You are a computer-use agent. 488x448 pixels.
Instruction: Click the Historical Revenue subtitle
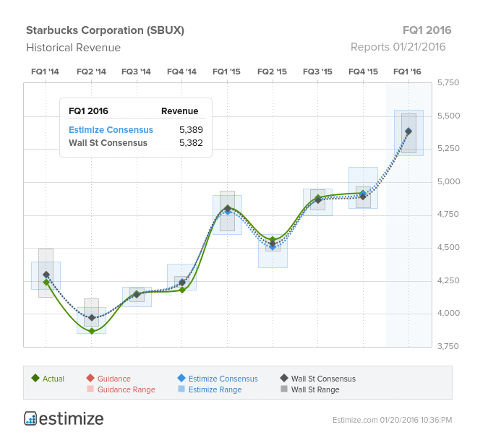click(73, 48)
